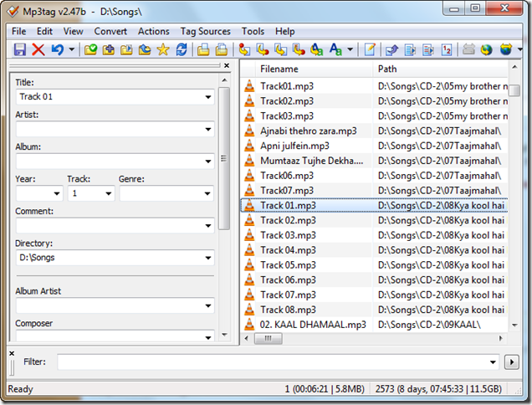Click VLC cone icon of 02. KAAL DHAMAAL.mp3
532x405 pixels.
[x=249, y=324]
